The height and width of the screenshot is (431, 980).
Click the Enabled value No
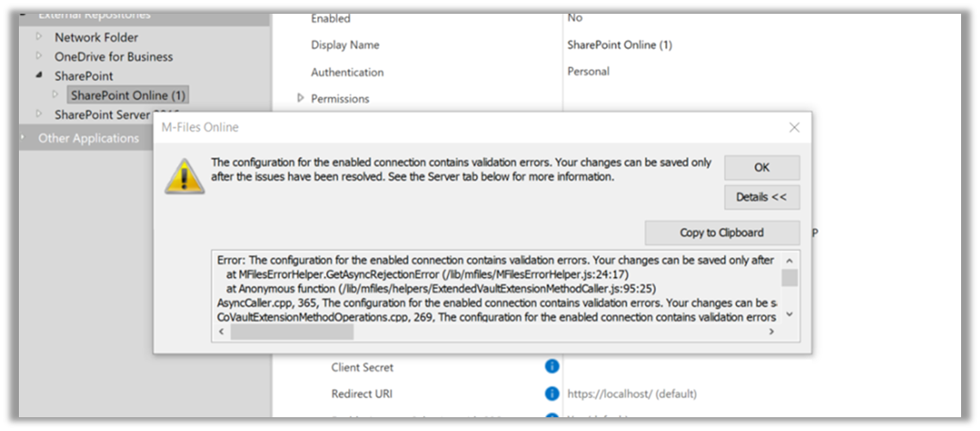[575, 18]
